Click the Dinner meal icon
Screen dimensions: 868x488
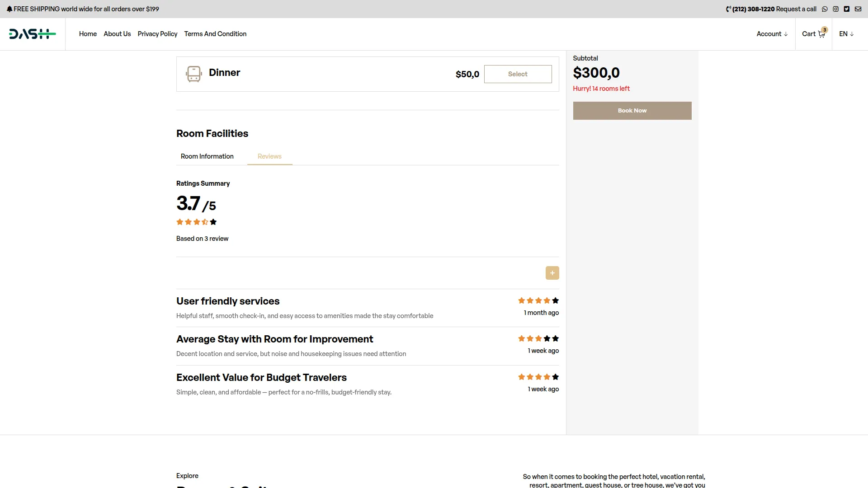193,74
